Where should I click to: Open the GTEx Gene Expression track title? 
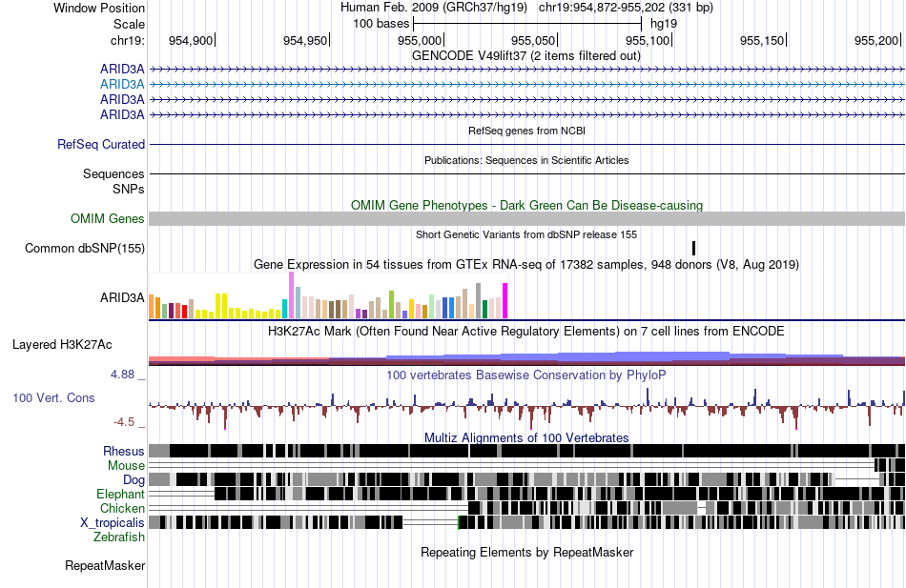coord(526,265)
